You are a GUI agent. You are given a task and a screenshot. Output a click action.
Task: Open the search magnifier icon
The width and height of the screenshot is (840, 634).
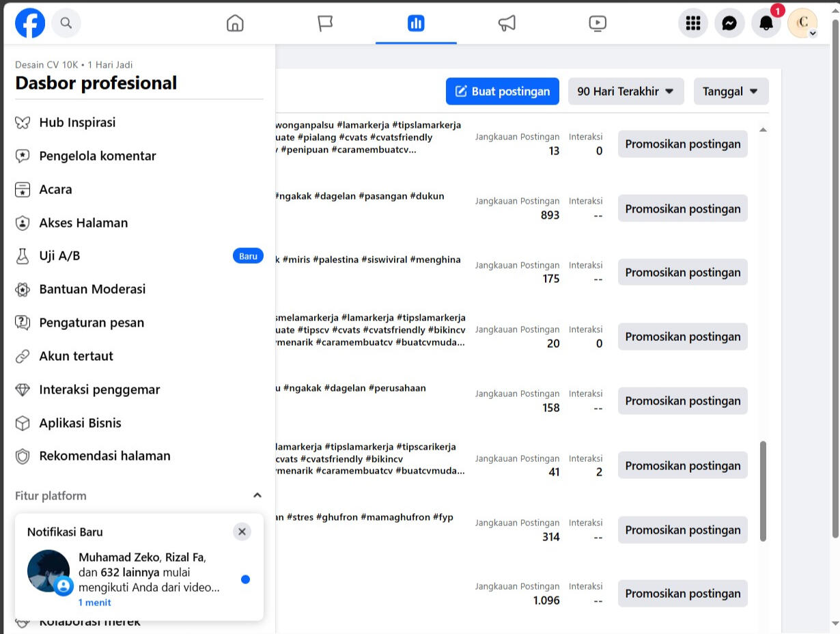coord(66,23)
